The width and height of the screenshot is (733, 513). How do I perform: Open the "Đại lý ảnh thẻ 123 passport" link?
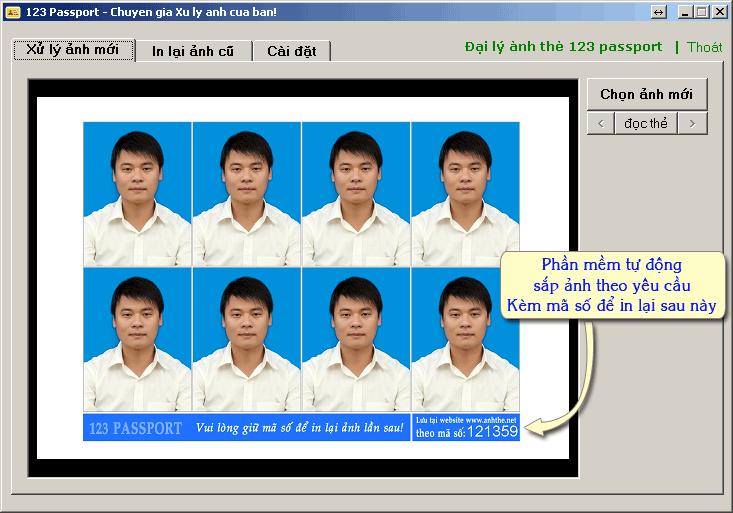point(563,47)
